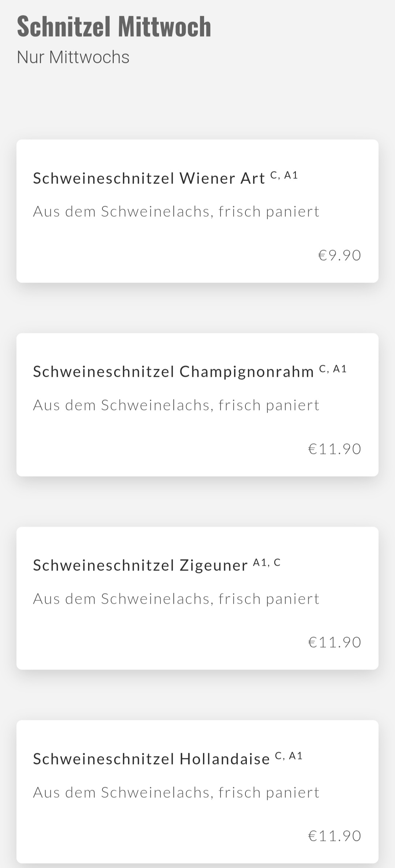Select the €9.90 price
The height and width of the screenshot is (868, 395).
(x=339, y=255)
